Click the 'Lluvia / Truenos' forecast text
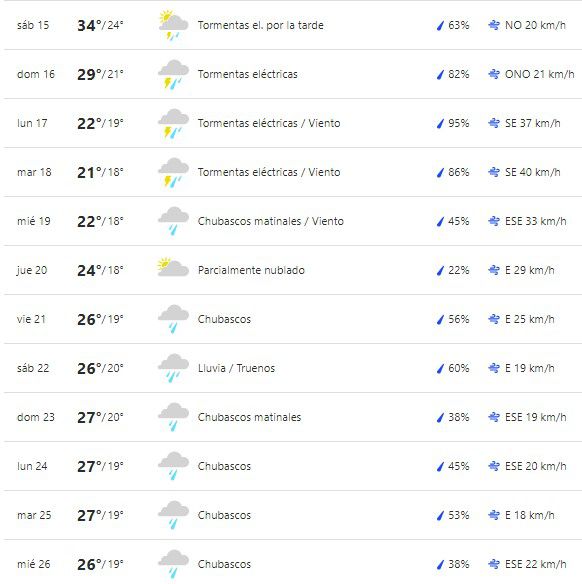 click(x=236, y=368)
